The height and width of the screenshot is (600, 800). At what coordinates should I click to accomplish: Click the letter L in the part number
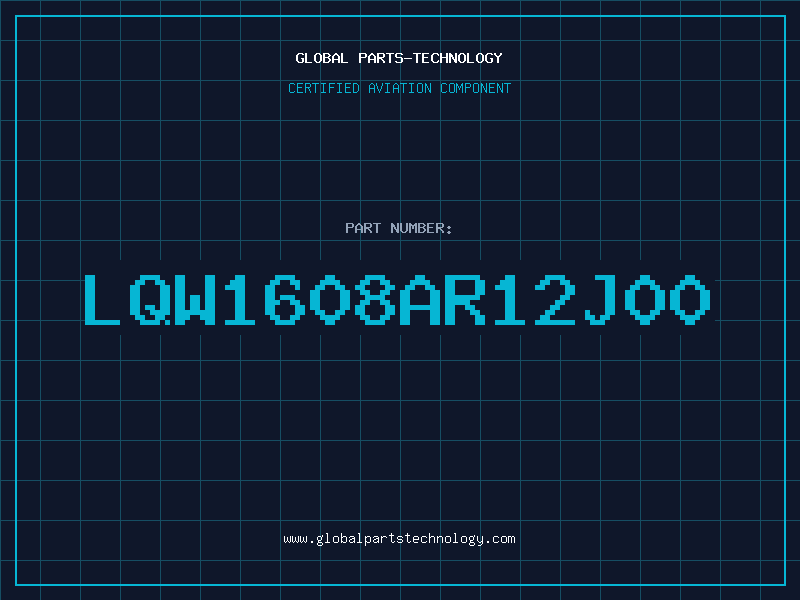[102, 299]
